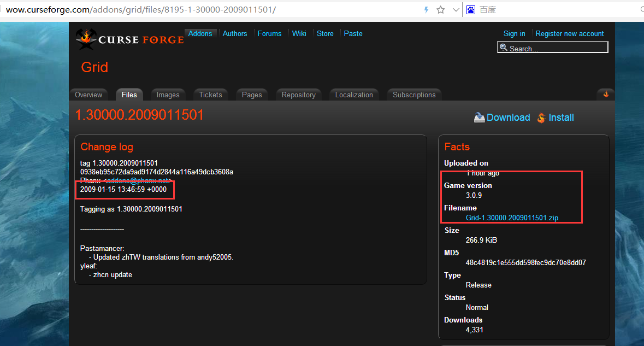Click the Download disk icon

tap(479, 118)
